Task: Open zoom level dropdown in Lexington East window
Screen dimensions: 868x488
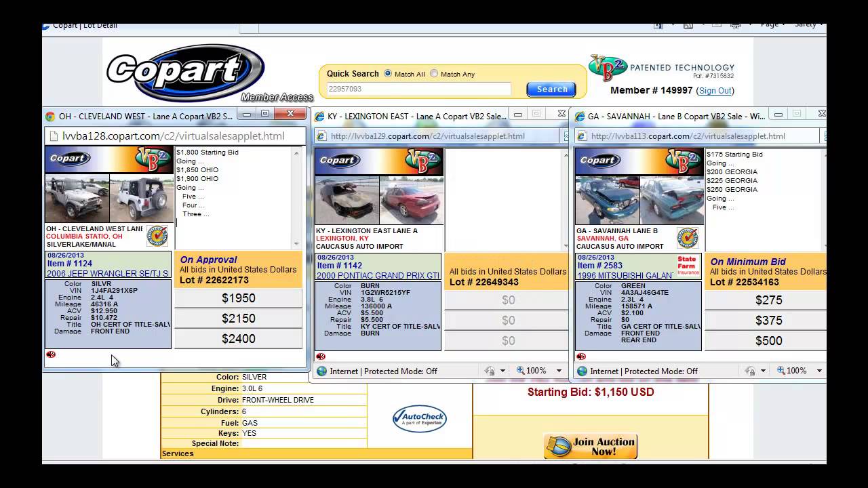Action: (559, 371)
